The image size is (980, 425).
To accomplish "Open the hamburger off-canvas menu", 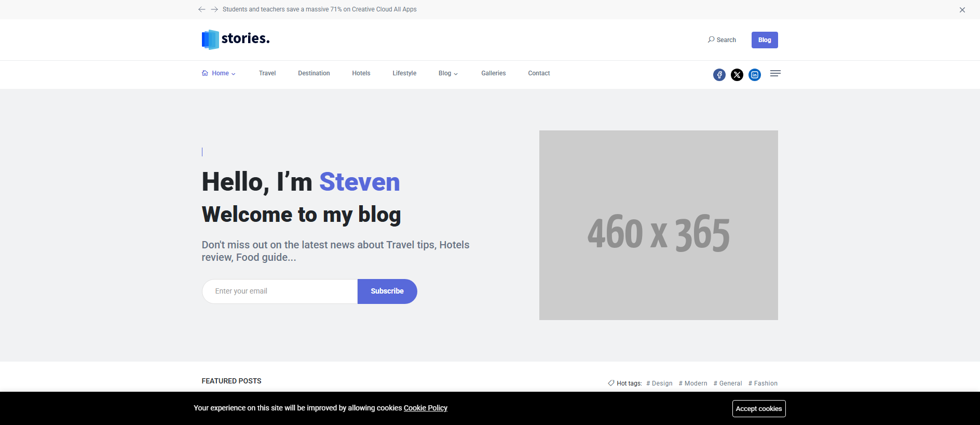I will click(x=775, y=73).
